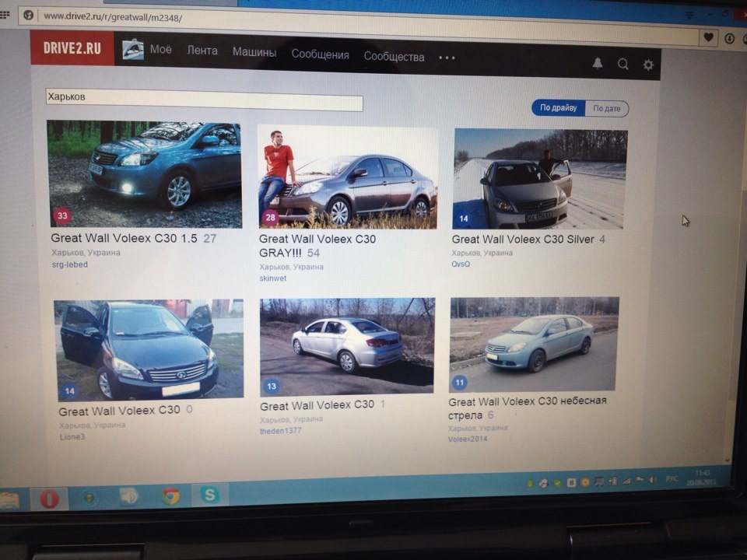The height and width of the screenshot is (560, 747).
Task: Click the comment count 27
Action: pyautogui.click(x=209, y=239)
